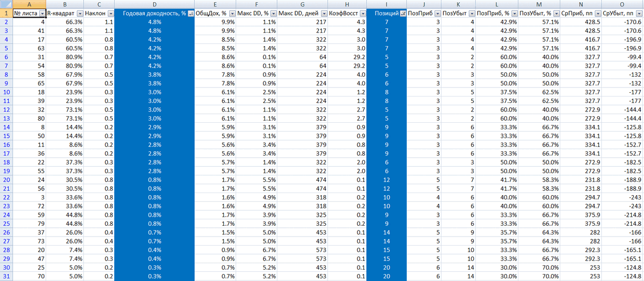Click the 29.2 КоэфВосст value in row 6
644x281 pixels.
point(347,57)
